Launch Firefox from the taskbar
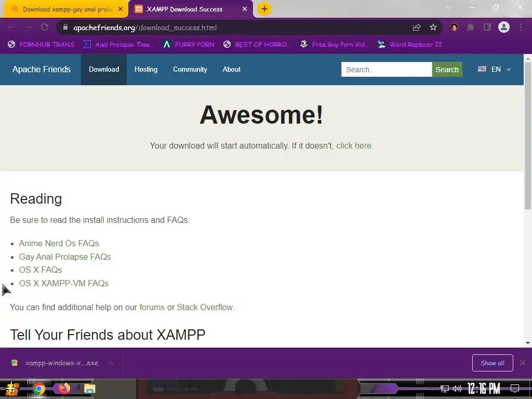This screenshot has height=399, width=532. click(x=64, y=388)
